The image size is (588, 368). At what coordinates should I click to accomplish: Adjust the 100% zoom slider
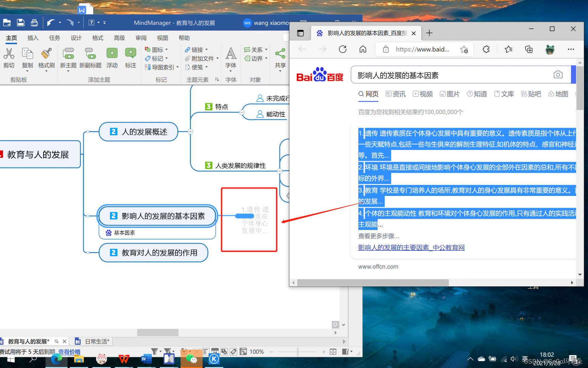point(298,351)
